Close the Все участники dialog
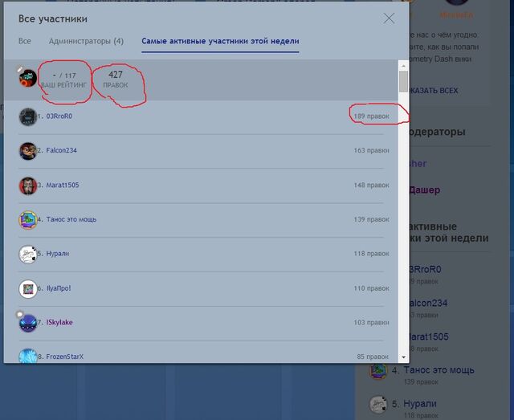 (x=389, y=18)
